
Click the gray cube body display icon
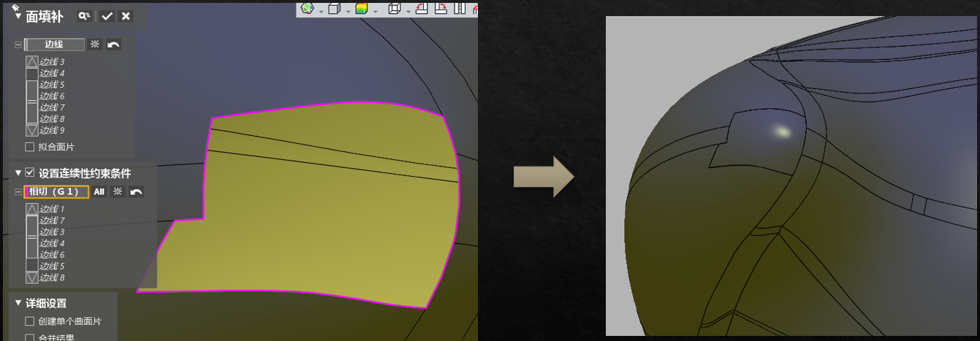334,9
